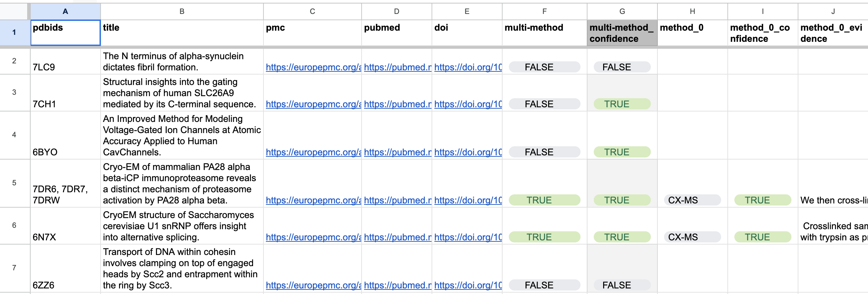Select the alpha-synuclein title cell
Screen dimensions: 868x294
[x=182, y=61]
